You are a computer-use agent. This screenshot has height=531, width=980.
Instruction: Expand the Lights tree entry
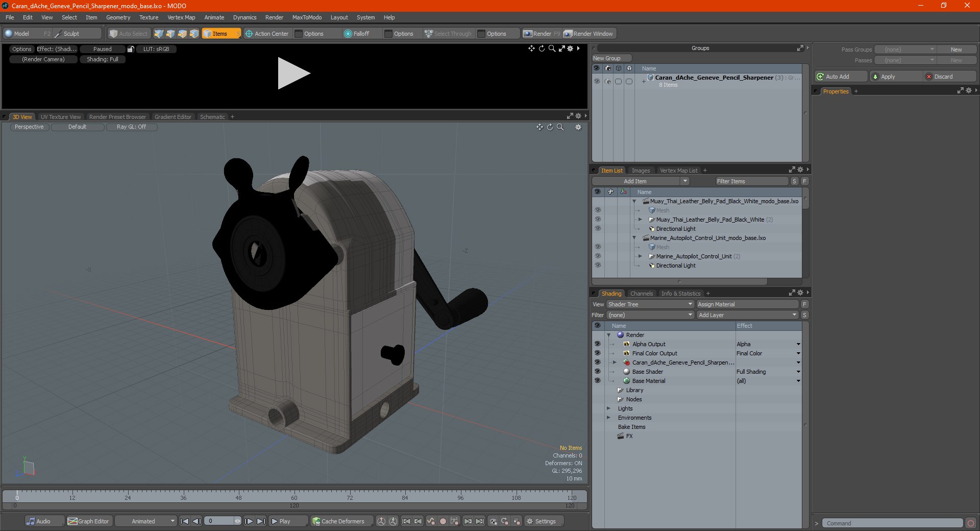(608, 408)
